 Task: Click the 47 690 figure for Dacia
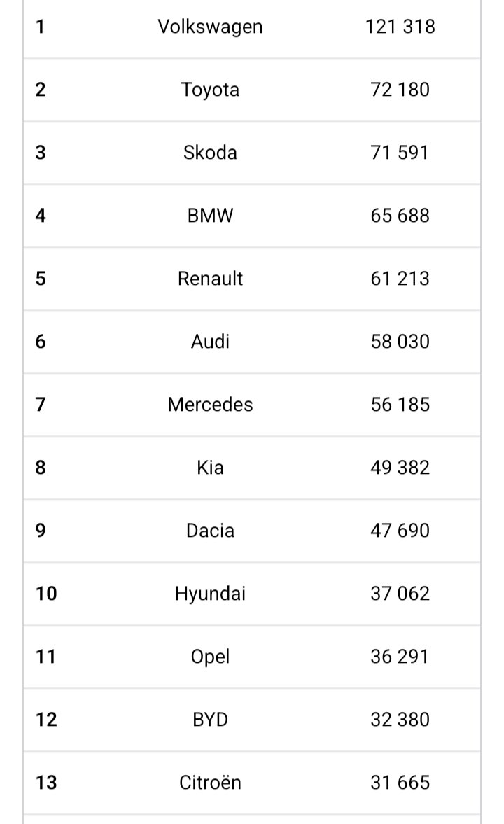click(x=400, y=531)
